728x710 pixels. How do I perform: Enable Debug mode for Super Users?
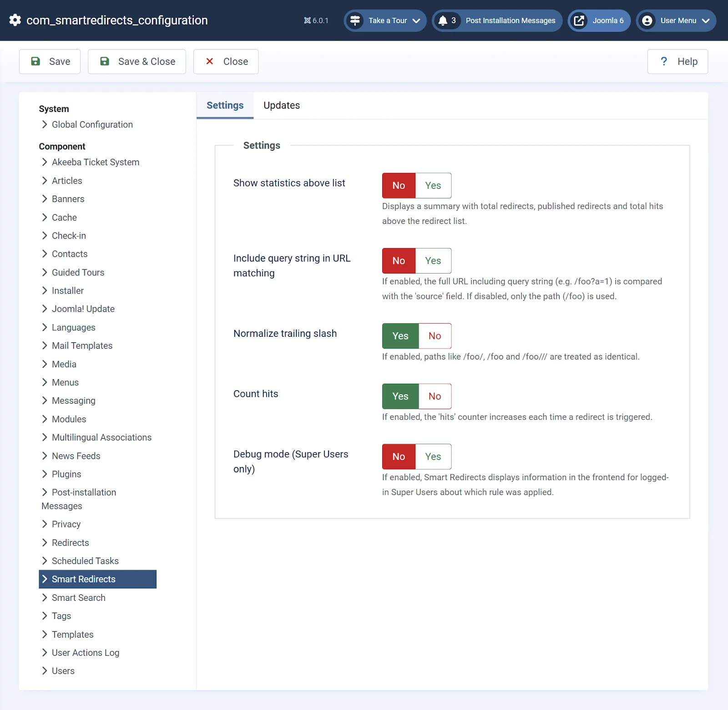433,456
